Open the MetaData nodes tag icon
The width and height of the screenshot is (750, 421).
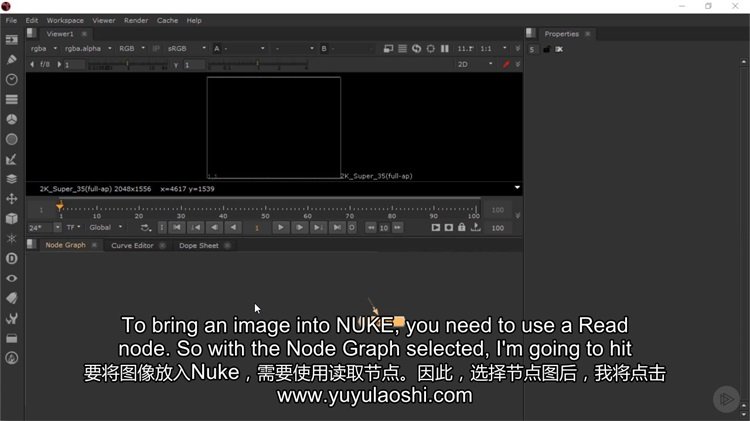click(11, 298)
